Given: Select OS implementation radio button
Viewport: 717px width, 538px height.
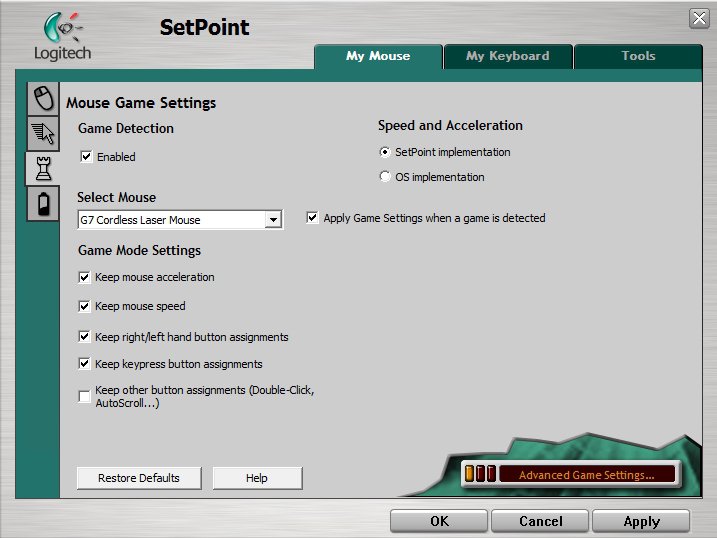Looking at the screenshot, I should [385, 176].
